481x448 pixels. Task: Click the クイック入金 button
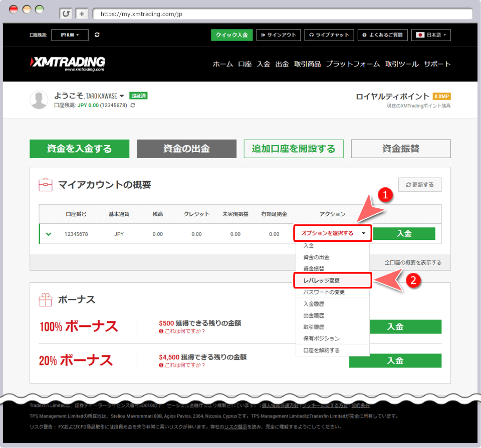(x=231, y=35)
